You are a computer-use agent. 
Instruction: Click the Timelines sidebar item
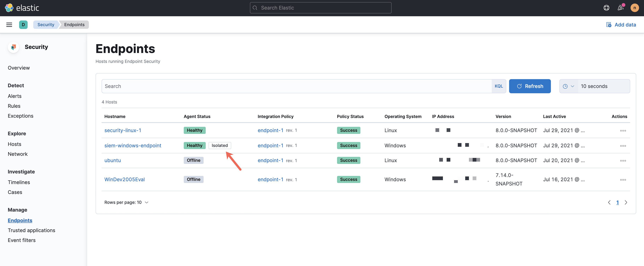point(19,182)
